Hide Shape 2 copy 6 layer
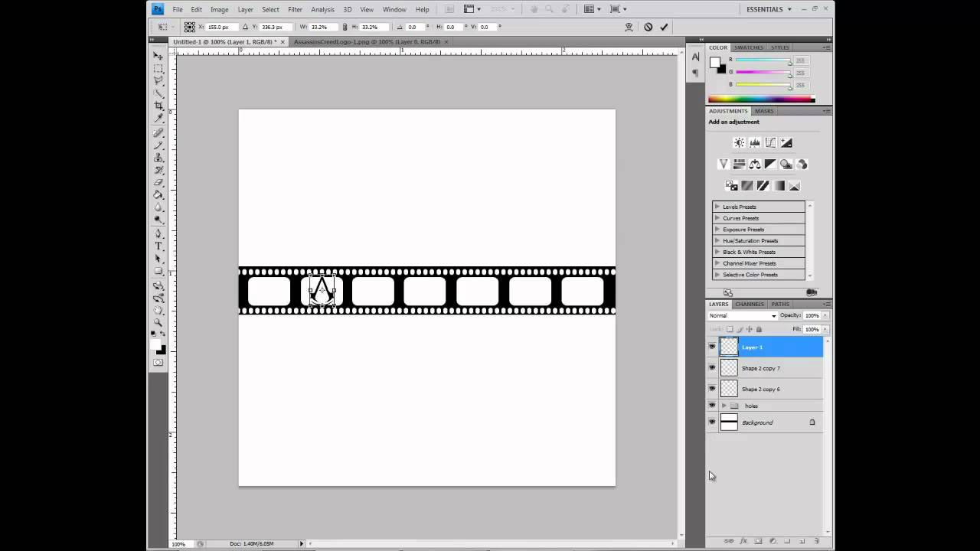This screenshot has width=980, height=551. [x=712, y=389]
